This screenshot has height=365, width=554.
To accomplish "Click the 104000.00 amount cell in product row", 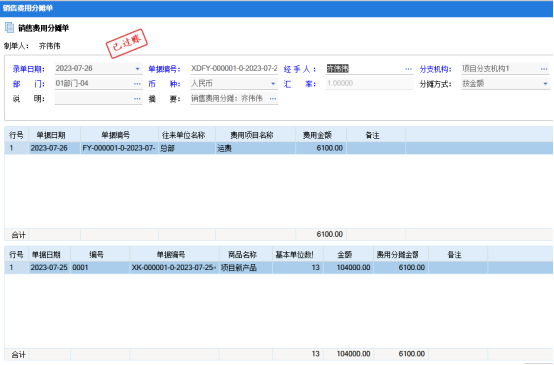I will point(348,267).
